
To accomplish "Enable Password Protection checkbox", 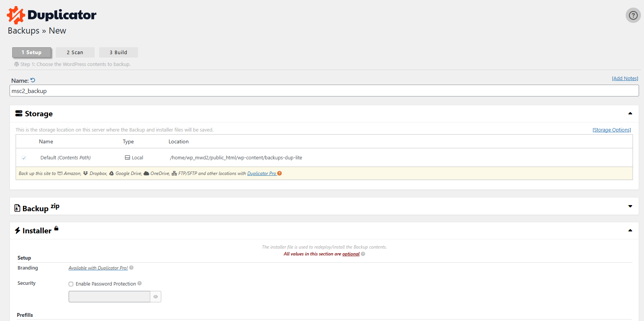I will [x=71, y=284].
